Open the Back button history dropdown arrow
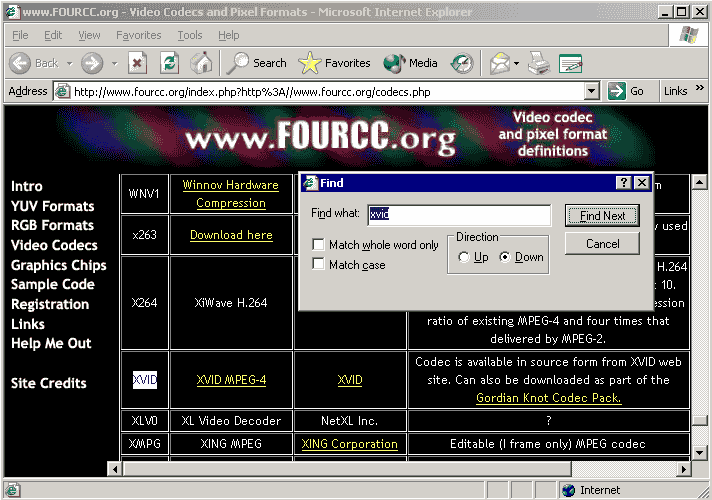Screen dimensions: 712x500 [x=69, y=64]
